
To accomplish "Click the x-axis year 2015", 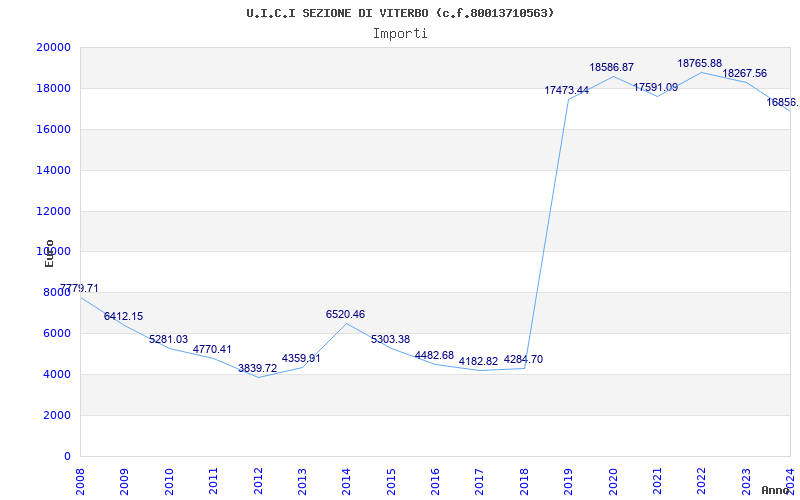I will (391, 481).
